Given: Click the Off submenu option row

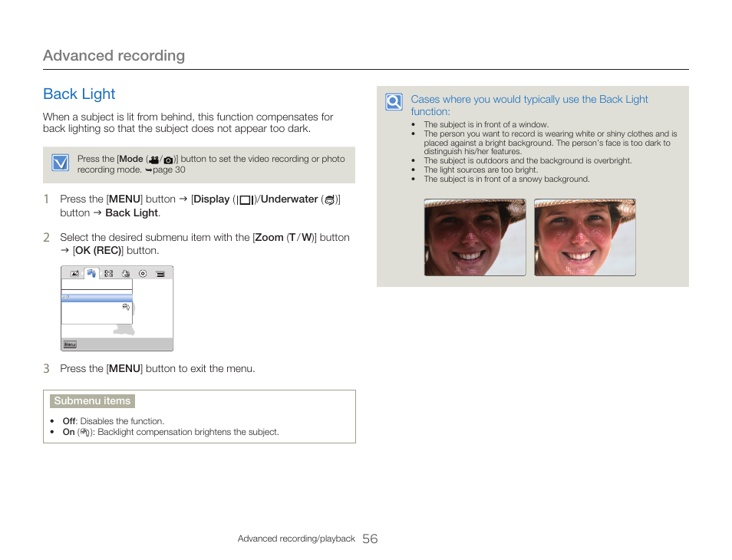Looking at the screenshot, I should coord(68,421).
